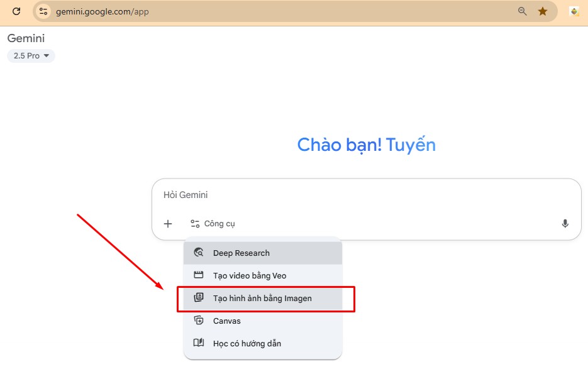Toggle the Công cụ tools button
The height and width of the screenshot is (374, 588).
point(213,224)
